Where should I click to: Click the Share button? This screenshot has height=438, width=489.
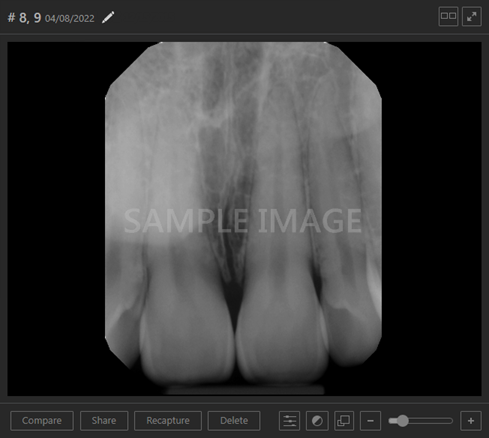coord(104,421)
